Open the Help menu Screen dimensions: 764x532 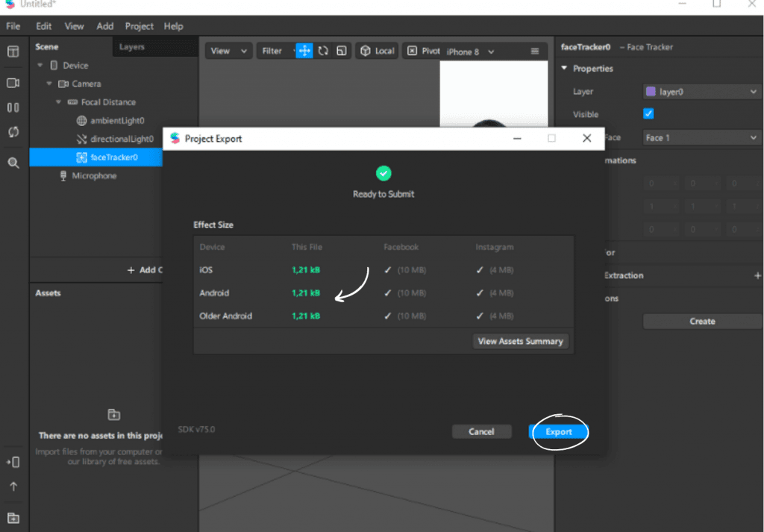173,26
